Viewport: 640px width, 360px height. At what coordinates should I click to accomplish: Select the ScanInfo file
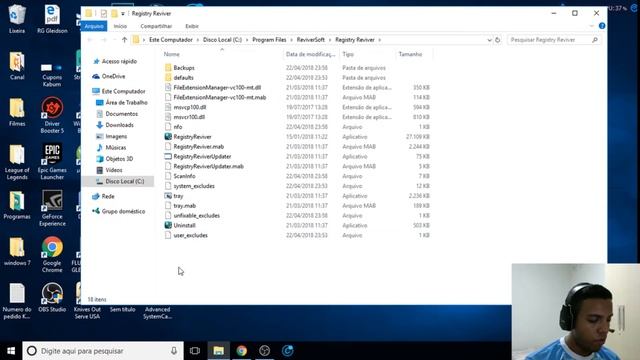pos(184,176)
